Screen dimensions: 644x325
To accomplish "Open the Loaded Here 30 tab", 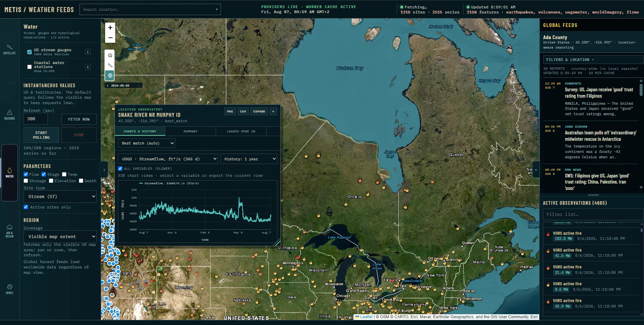I will click(241, 131).
